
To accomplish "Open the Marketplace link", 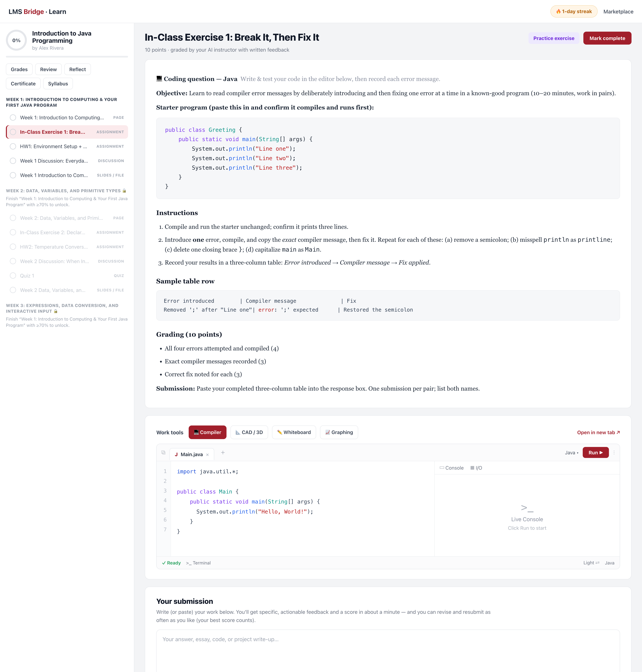I will (x=618, y=11).
